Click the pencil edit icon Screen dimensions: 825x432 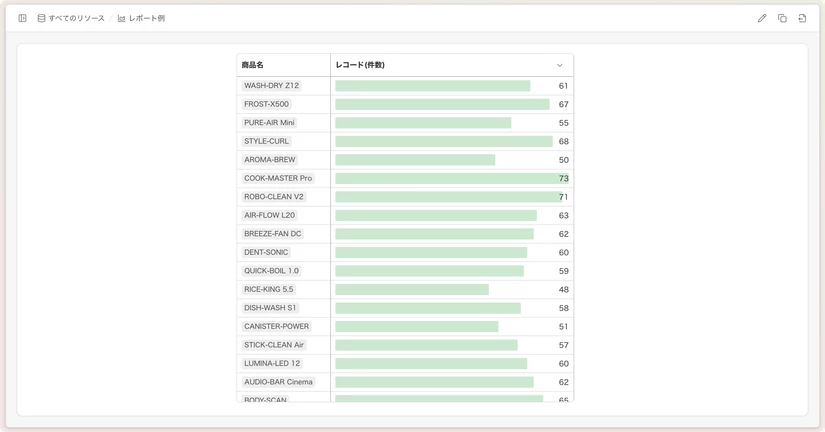762,18
